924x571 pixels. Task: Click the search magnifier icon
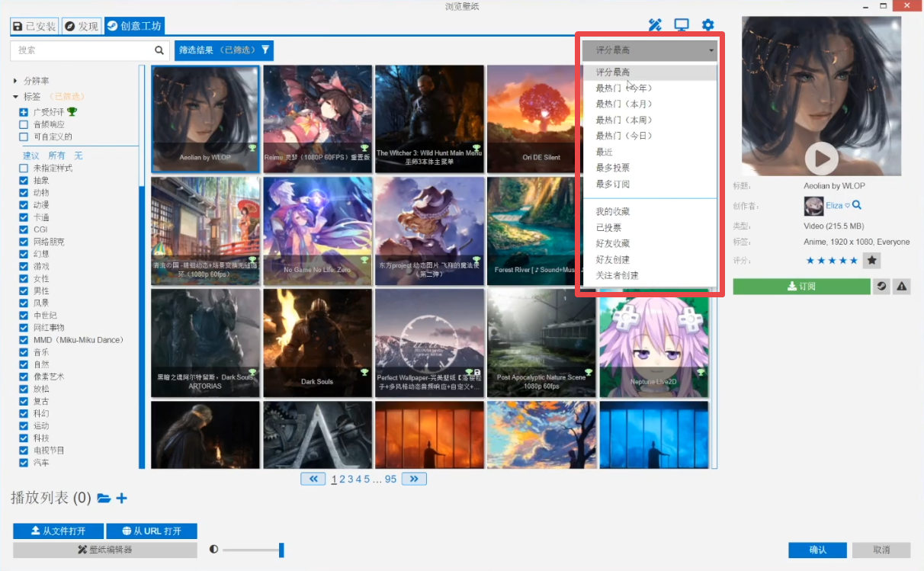coord(159,50)
